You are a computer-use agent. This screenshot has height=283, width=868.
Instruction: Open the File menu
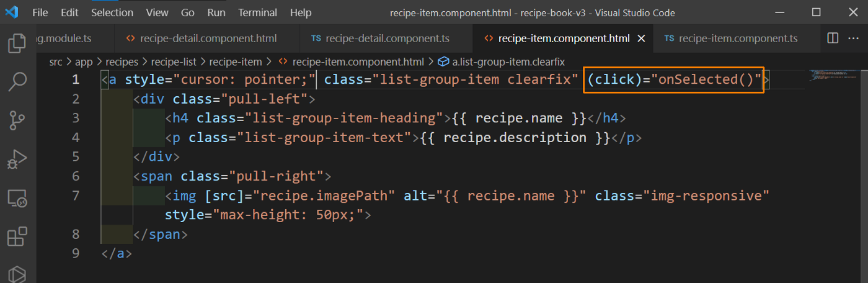40,12
